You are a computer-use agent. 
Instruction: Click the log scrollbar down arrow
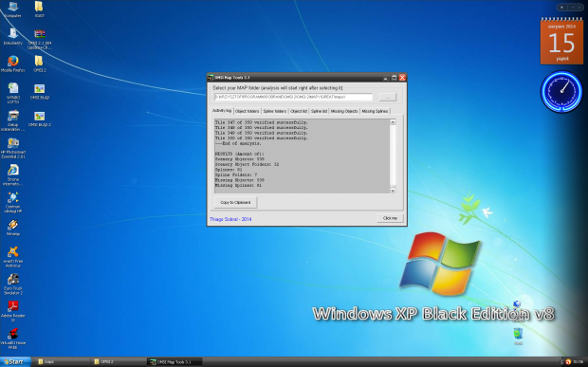(393, 191)
